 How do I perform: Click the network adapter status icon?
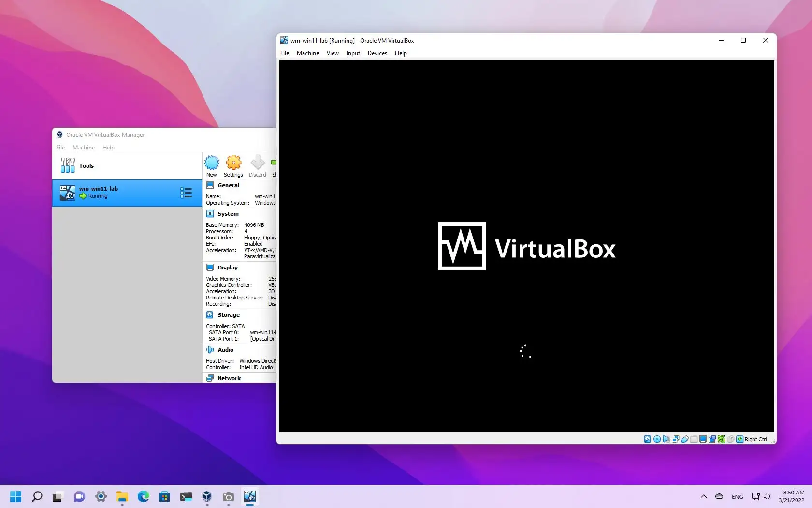[676, 439]
